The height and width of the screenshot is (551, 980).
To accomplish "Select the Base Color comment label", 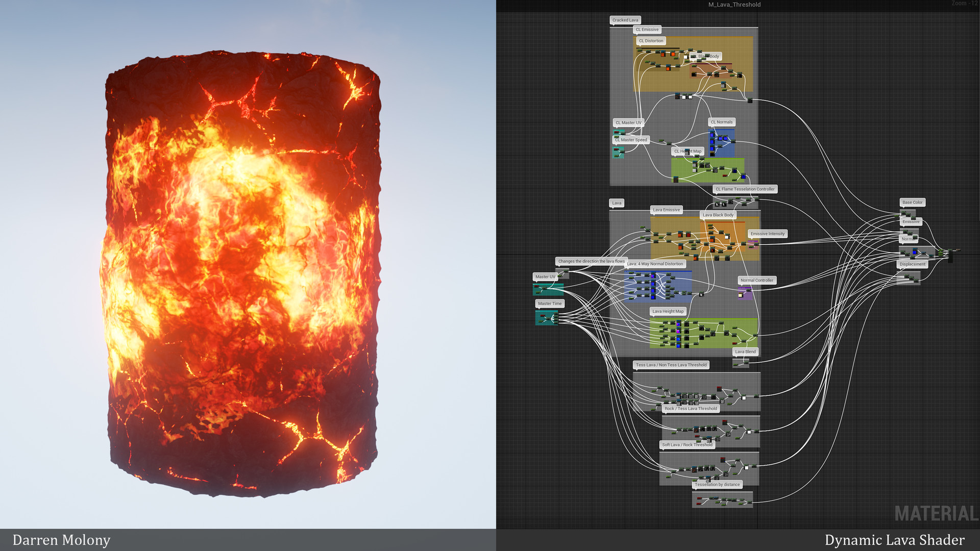I will [912, 203].
